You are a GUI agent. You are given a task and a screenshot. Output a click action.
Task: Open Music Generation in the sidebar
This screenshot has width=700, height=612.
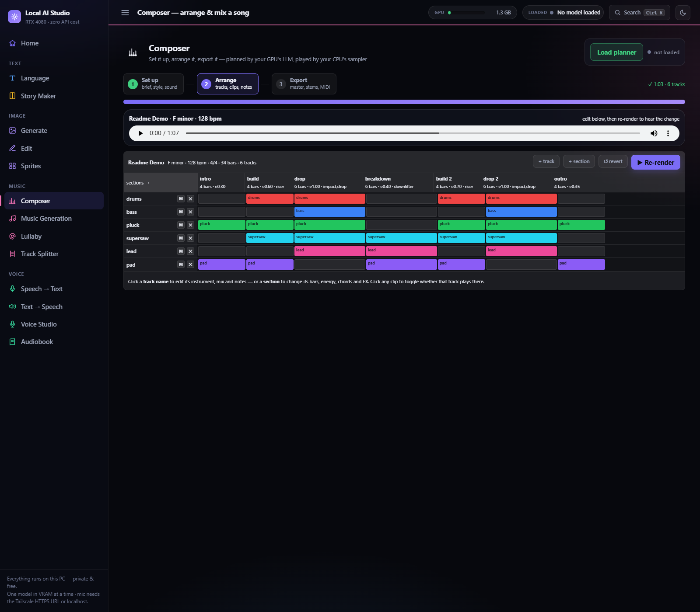[x=54, y=219]
